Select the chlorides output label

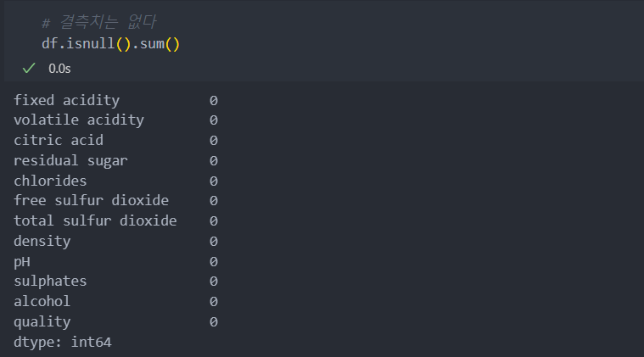pos(50,181)
